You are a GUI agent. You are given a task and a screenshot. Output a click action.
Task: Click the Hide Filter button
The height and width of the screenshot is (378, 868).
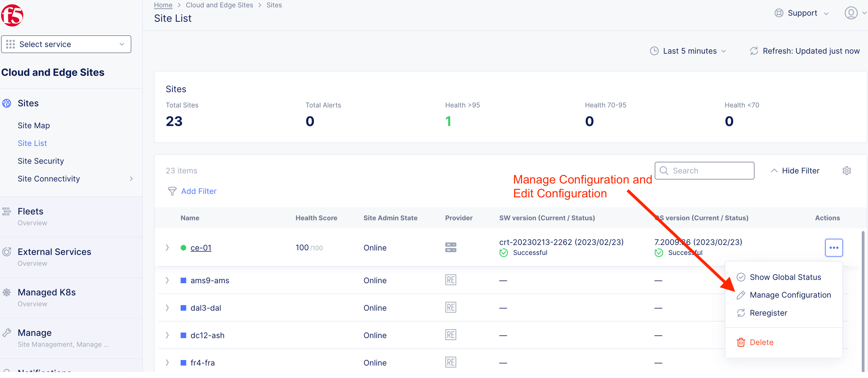(x=795, y=171)
